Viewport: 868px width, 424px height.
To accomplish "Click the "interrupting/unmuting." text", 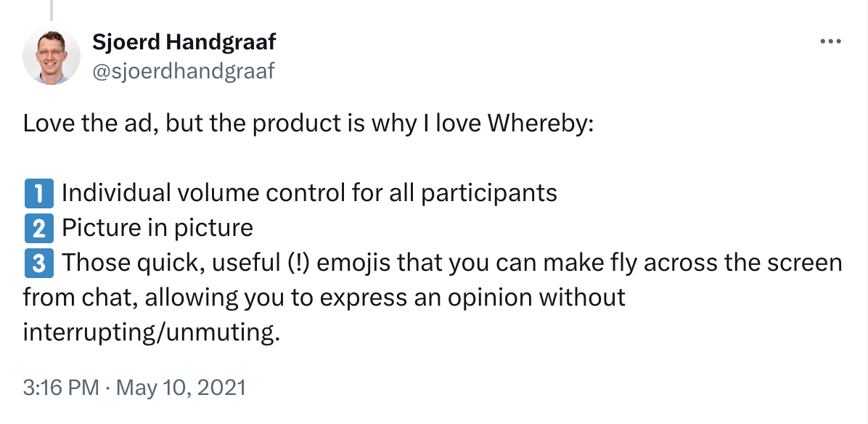I will pos(151,333).
